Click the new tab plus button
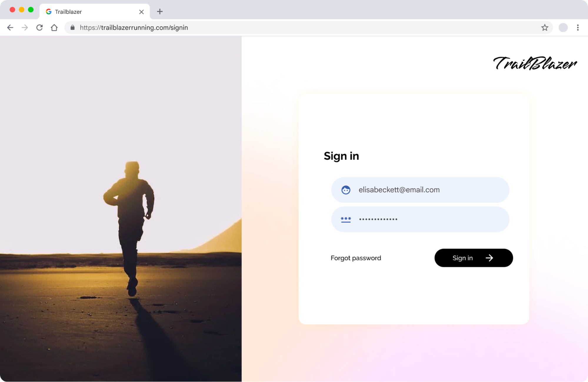This screenshot has width=588, height=382. click(x=160, y=11)
